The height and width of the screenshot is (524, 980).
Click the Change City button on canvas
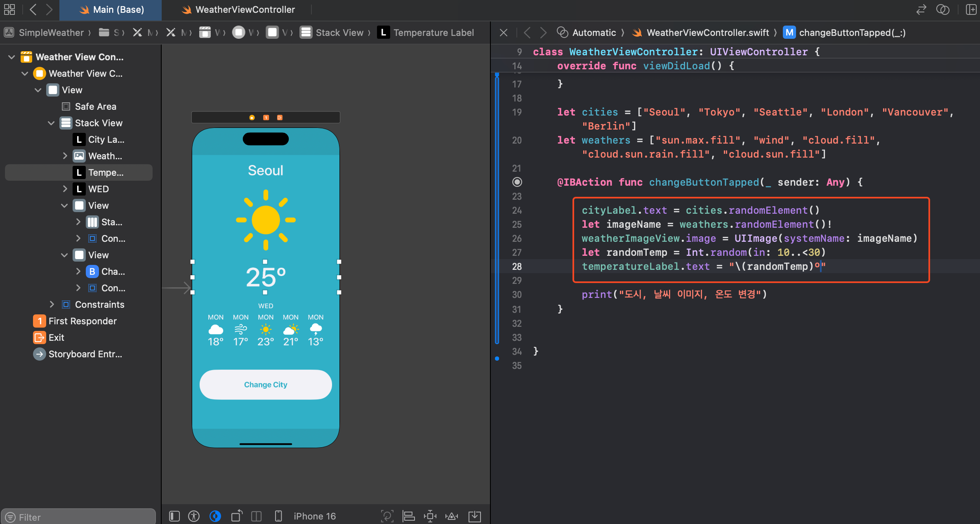pos(266,385)
